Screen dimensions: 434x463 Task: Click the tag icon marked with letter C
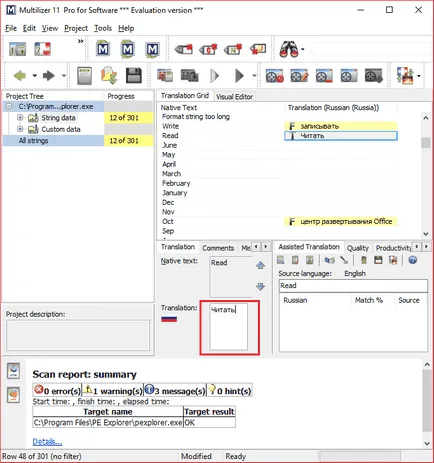click(x=208, y=49)
